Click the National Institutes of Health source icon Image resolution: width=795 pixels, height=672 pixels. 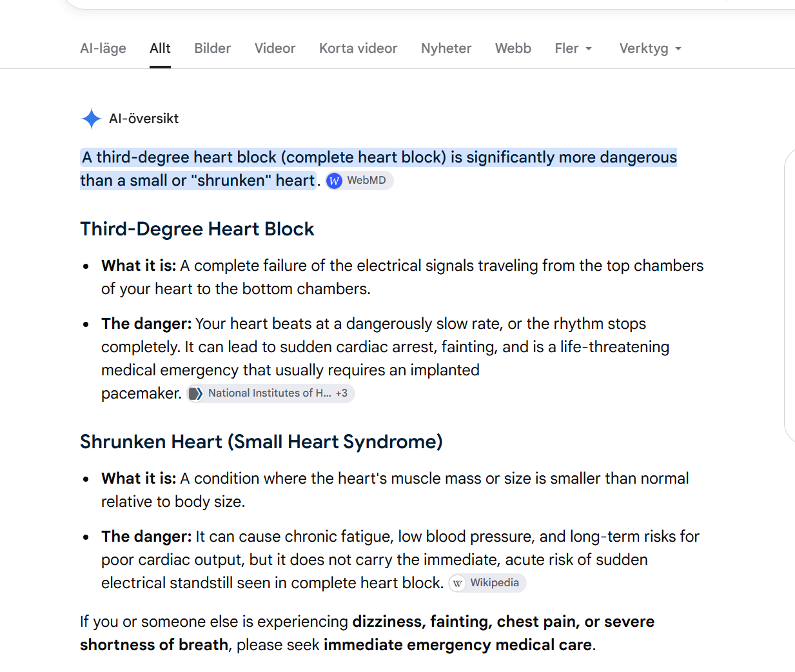(x=195, y=393)
